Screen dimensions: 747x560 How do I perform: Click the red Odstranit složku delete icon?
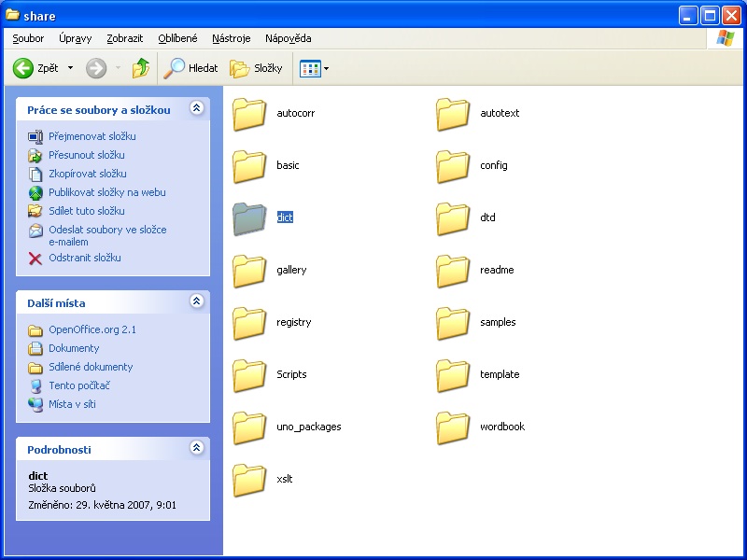click(x=35, y=259)
